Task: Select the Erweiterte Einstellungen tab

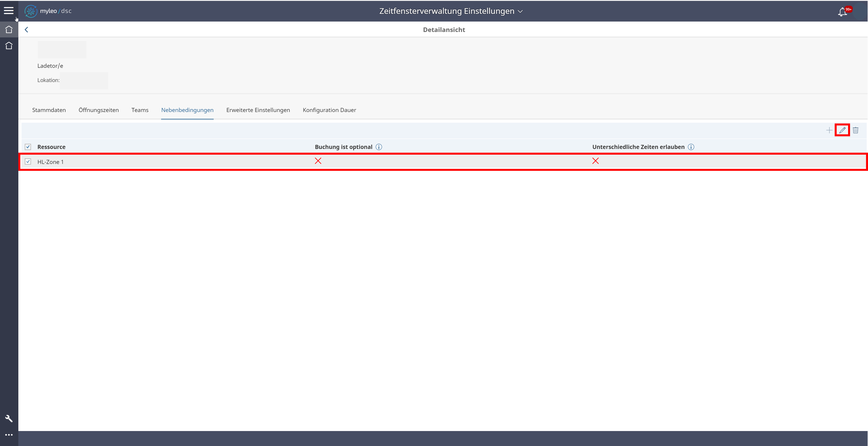Action: tap(258, 110)
